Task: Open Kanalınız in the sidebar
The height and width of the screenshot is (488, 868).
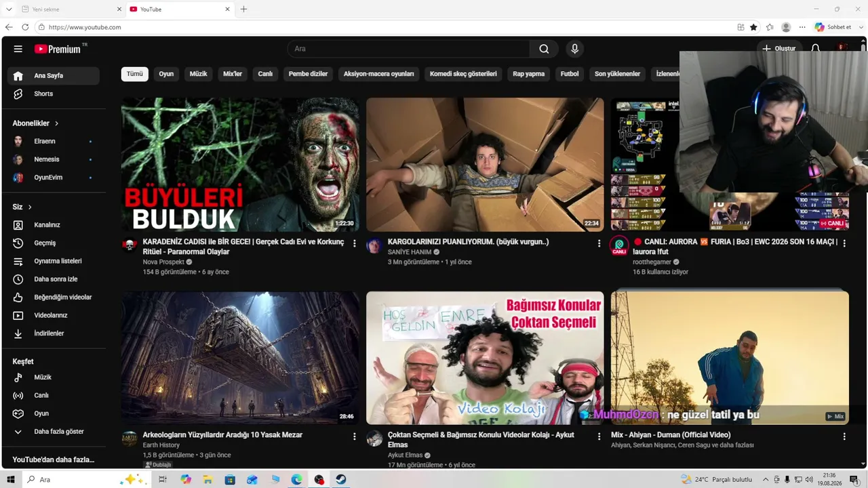Action: [x=54, y=224]
